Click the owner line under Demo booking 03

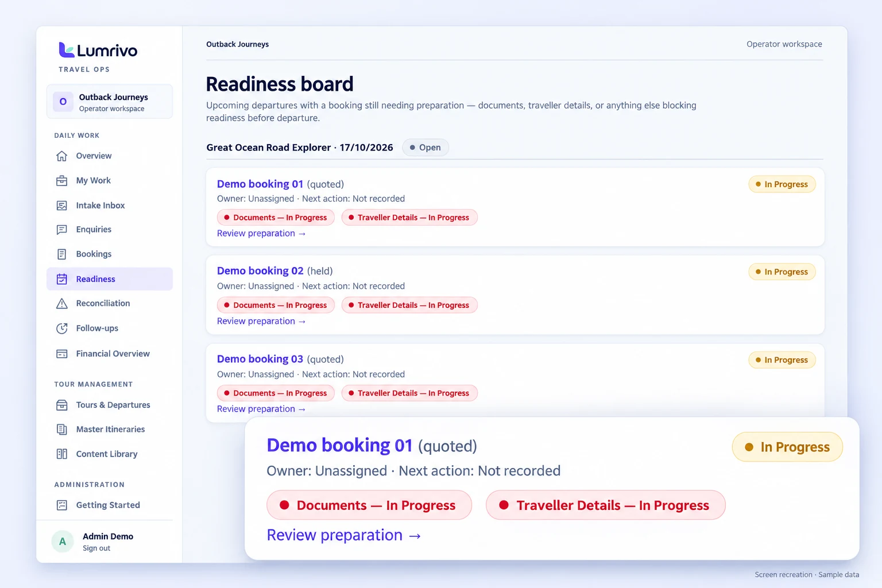[311, 374]
